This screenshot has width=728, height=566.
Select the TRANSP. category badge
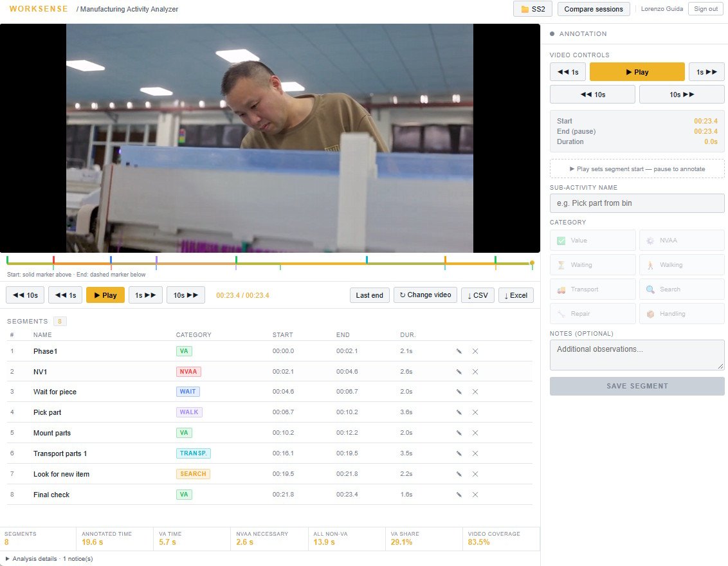tap(193, 453)
